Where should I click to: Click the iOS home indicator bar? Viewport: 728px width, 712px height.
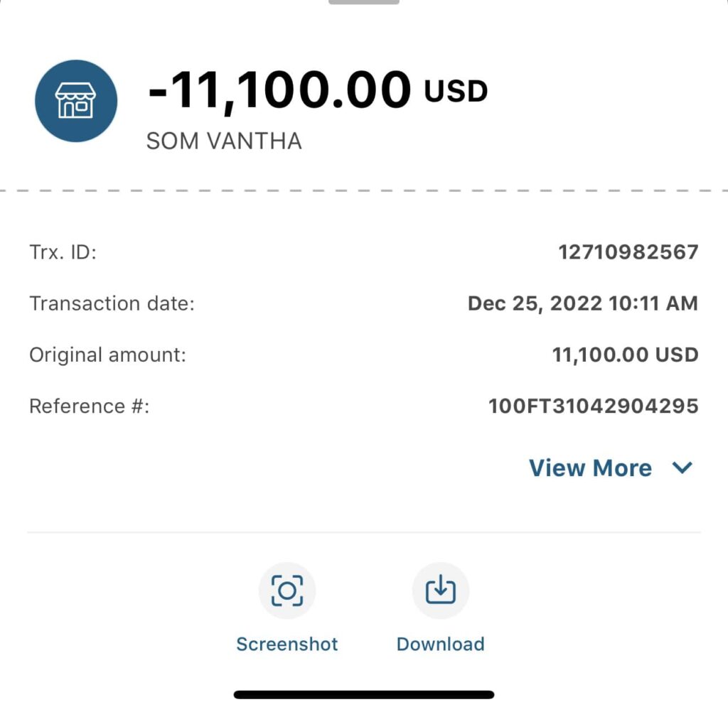363,694
